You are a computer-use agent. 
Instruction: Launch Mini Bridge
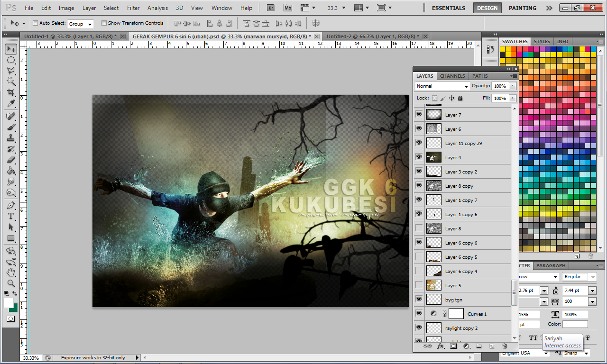288,8
